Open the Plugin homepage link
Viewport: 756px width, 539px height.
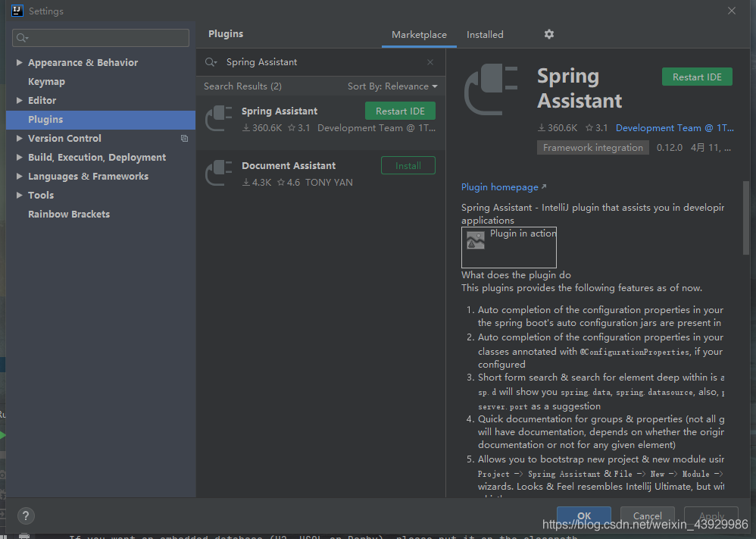pyautogui.click(x=504, y=187)
